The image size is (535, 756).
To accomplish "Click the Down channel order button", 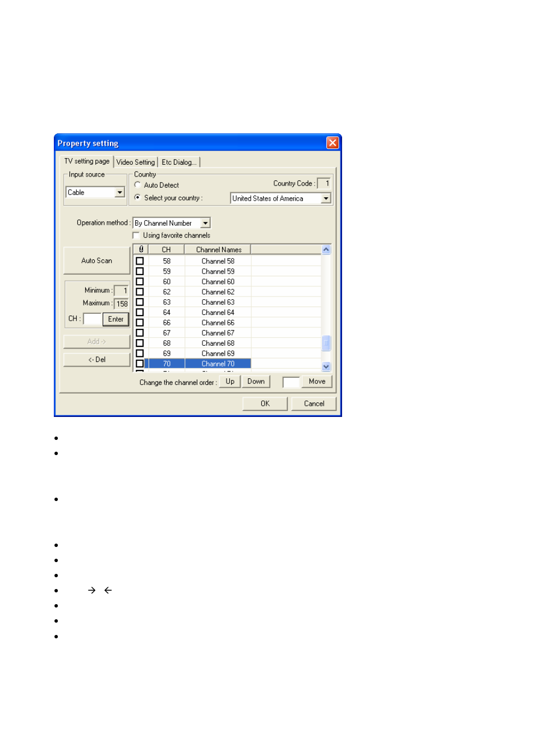I will (x=256, y=382).
